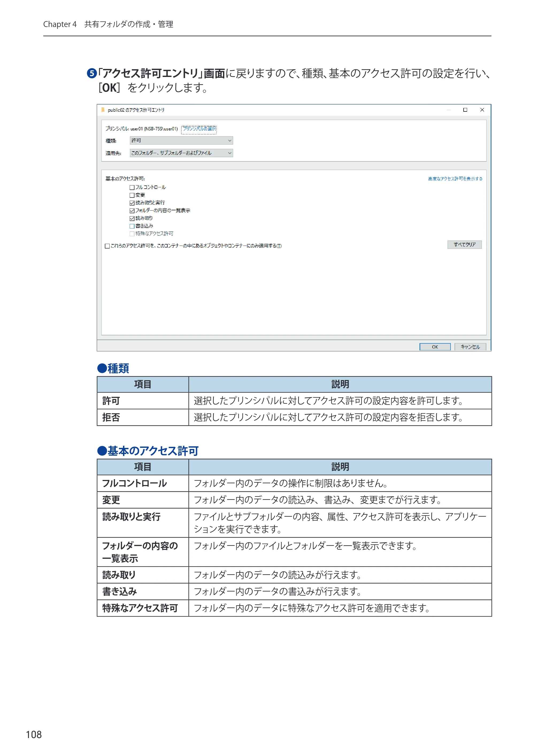Click the '読み取り' table cell
535x756 pixels.
[143, 575]
